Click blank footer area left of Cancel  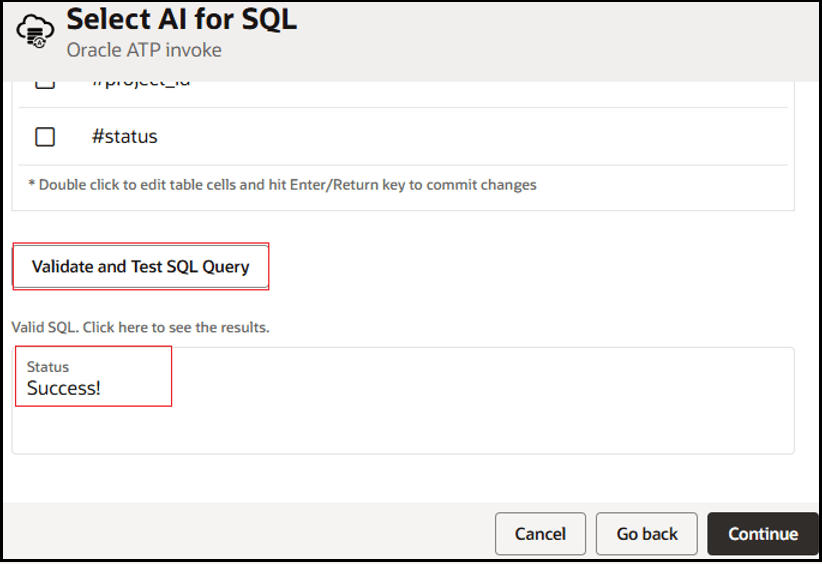[x=250, y=533]
